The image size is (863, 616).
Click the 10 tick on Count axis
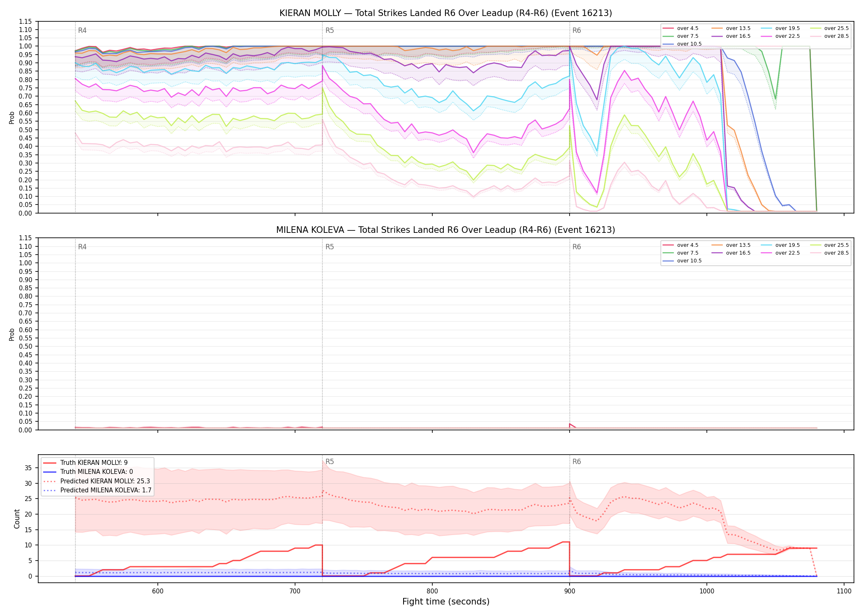[x=29, y=545]
